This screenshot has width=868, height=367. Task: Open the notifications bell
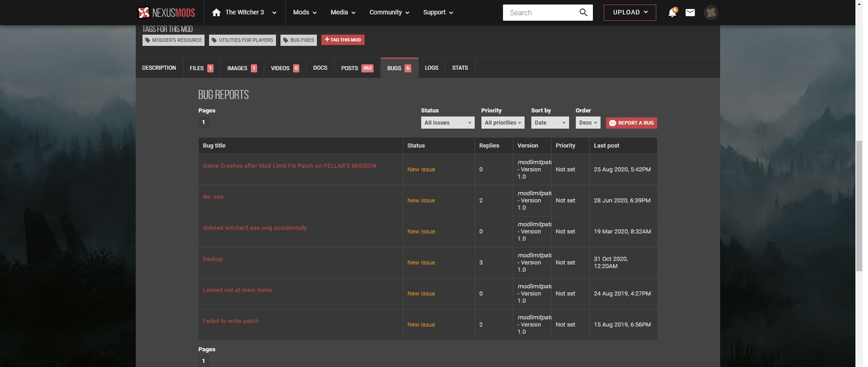(x=672, y=13)
